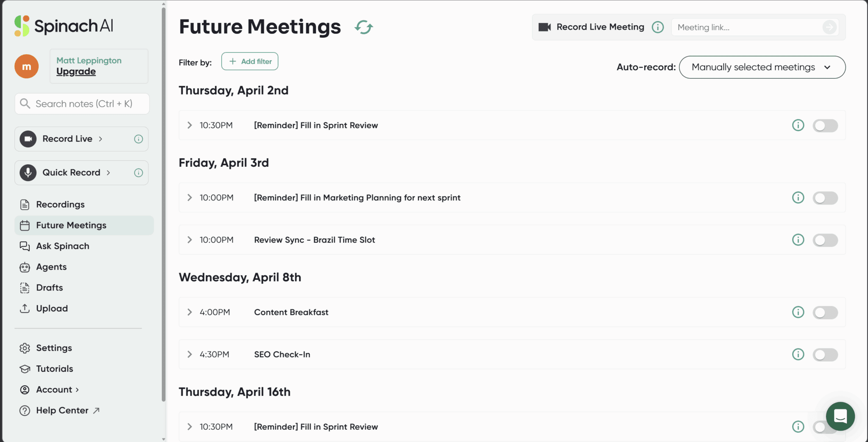Click the refresh icon next to Future Meetings
Image resolution: width=868 pixels, height=442 pixels.
click(x=364, y=27)
